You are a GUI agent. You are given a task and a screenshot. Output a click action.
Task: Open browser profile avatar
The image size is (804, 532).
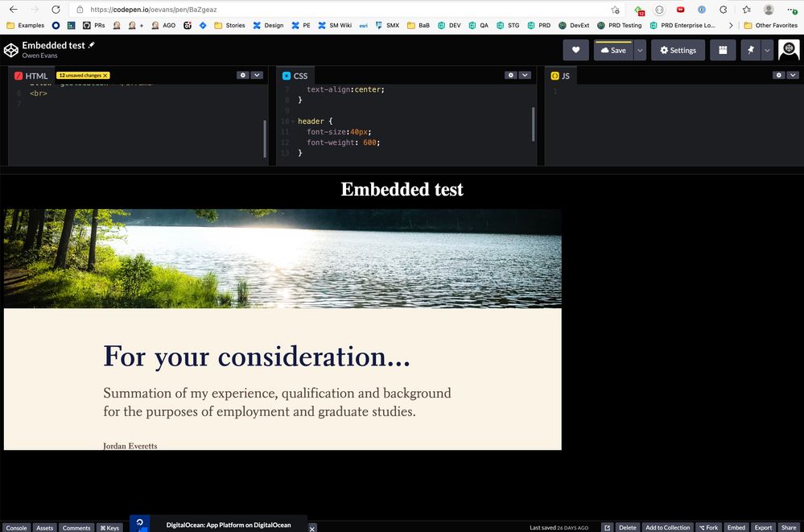coord(768,10)
